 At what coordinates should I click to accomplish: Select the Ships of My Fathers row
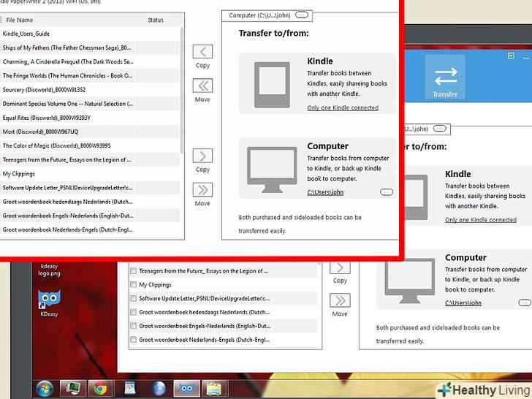pos(90,47)
